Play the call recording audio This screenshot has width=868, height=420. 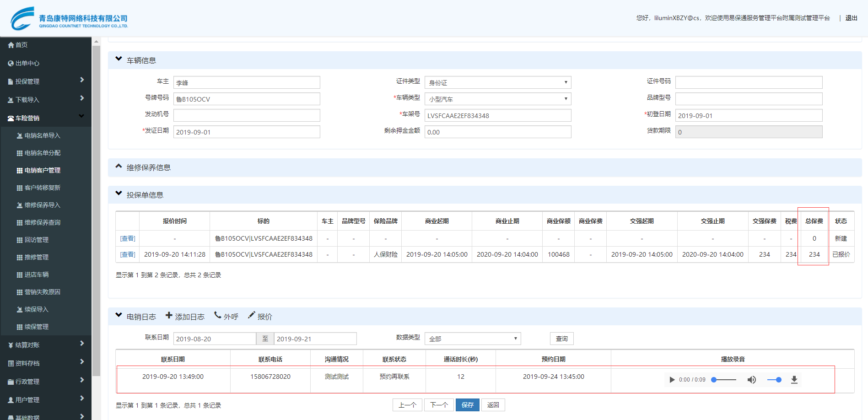tap(672, 380)
